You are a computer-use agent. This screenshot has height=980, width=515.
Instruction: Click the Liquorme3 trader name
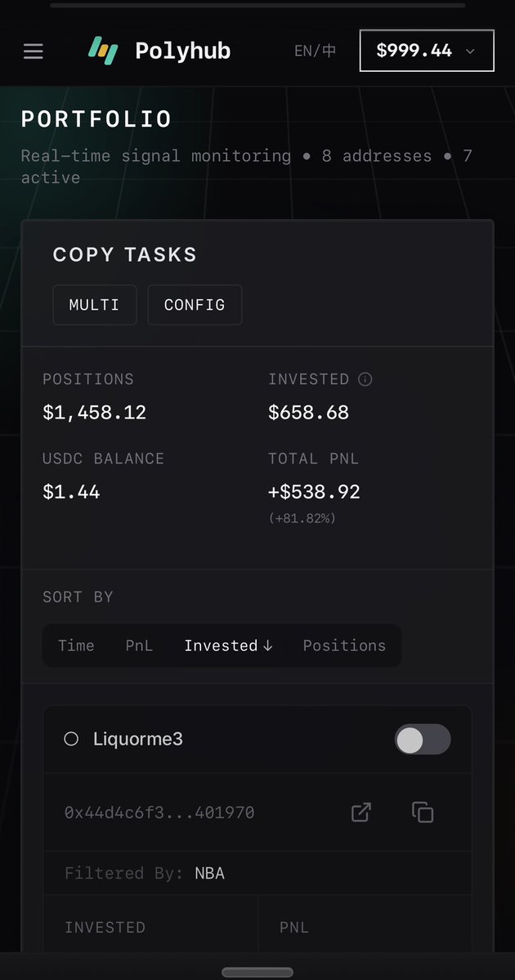click(x=138, y=739)
